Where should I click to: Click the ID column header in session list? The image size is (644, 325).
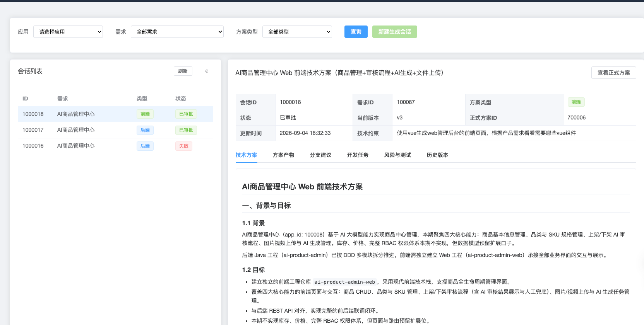coord(25,99)
